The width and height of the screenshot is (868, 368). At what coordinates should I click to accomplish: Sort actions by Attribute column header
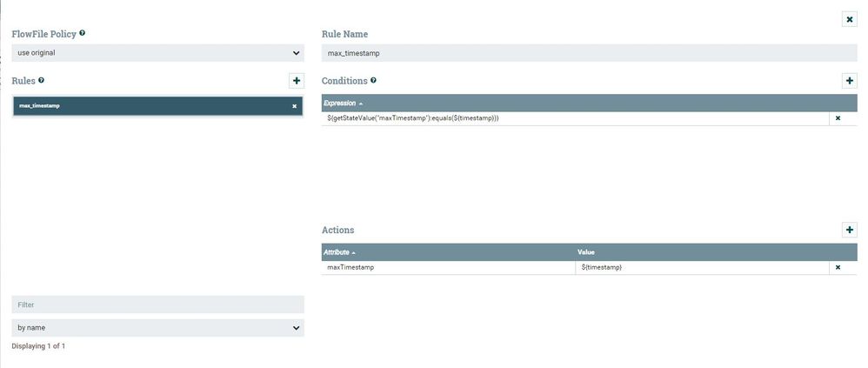click(x=340, y=251)
